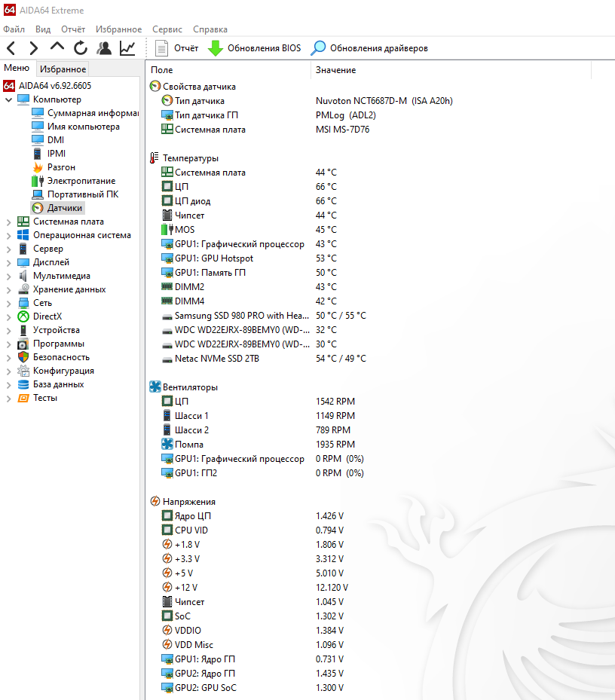Open the Сервис menu
Image resolution: width=615 pixels, height=700 pixels.
tap(167, 29)
